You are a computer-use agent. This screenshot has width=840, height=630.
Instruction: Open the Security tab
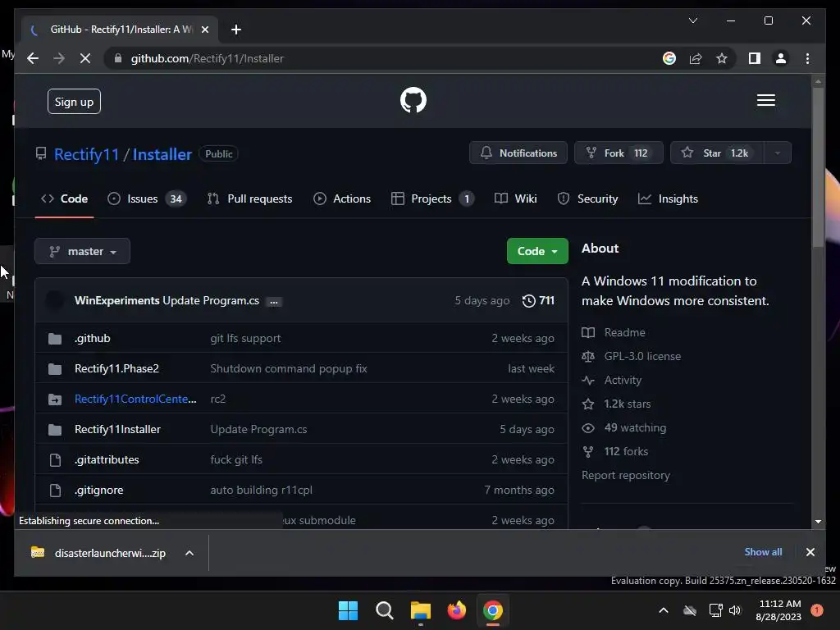pyautogui.click(x=587, y=199)
